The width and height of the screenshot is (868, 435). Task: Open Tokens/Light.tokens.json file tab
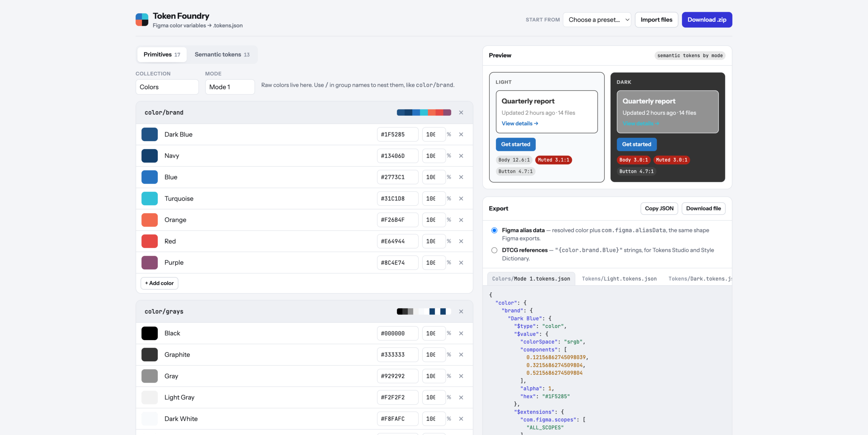point(619,279)
